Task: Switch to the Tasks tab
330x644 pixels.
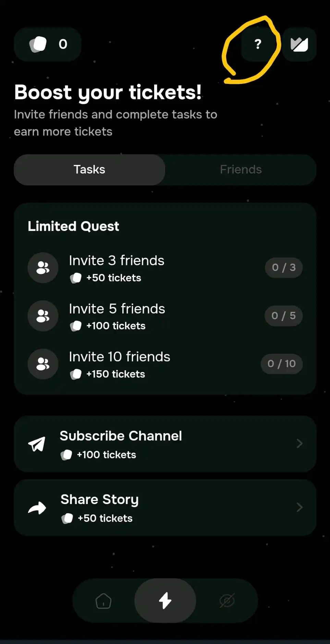Action: tap(89, 170)
